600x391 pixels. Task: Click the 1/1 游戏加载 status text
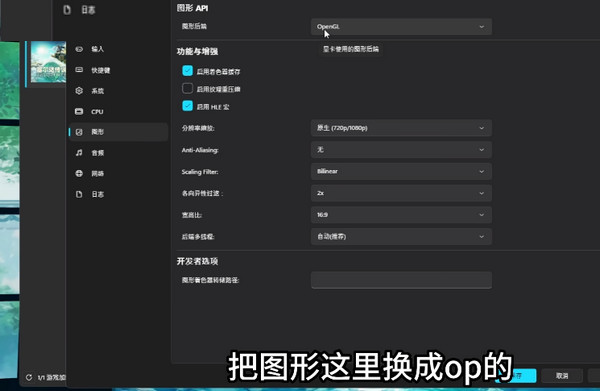52,378
